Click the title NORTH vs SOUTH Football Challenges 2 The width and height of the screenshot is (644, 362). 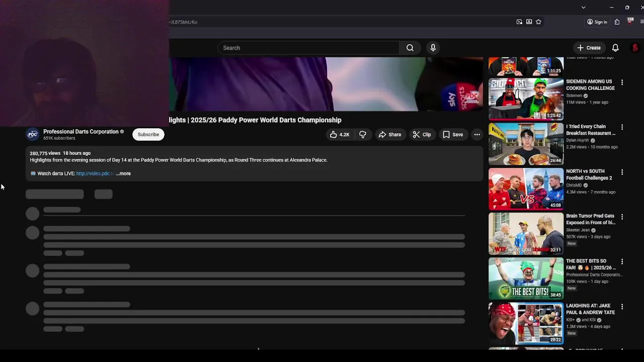click(x=589, y=174)
